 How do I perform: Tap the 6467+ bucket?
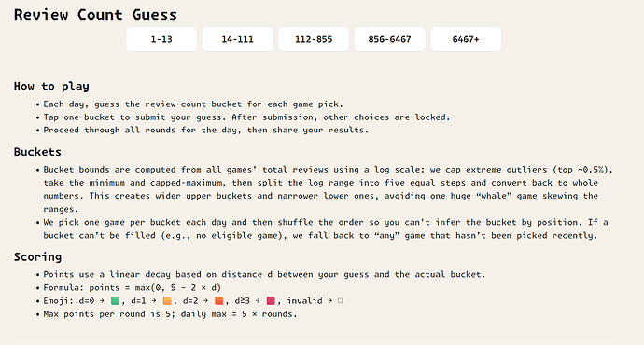pos(466,39)
